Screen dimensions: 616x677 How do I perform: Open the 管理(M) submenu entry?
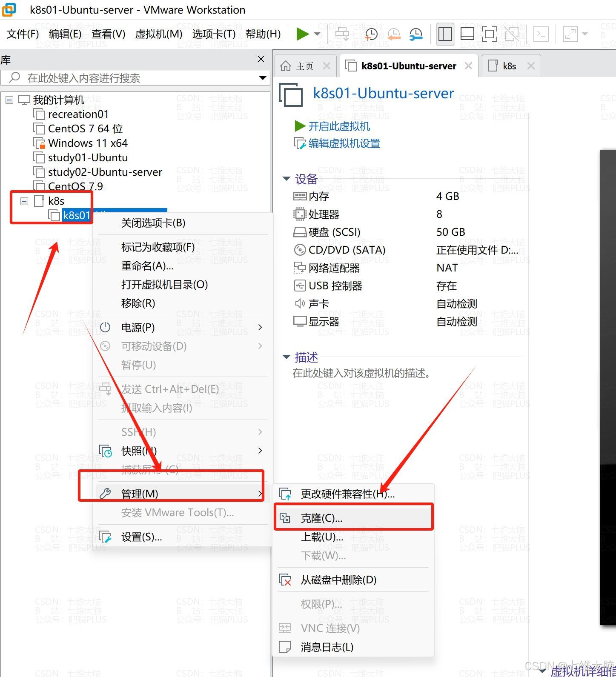tap(183, 494)
